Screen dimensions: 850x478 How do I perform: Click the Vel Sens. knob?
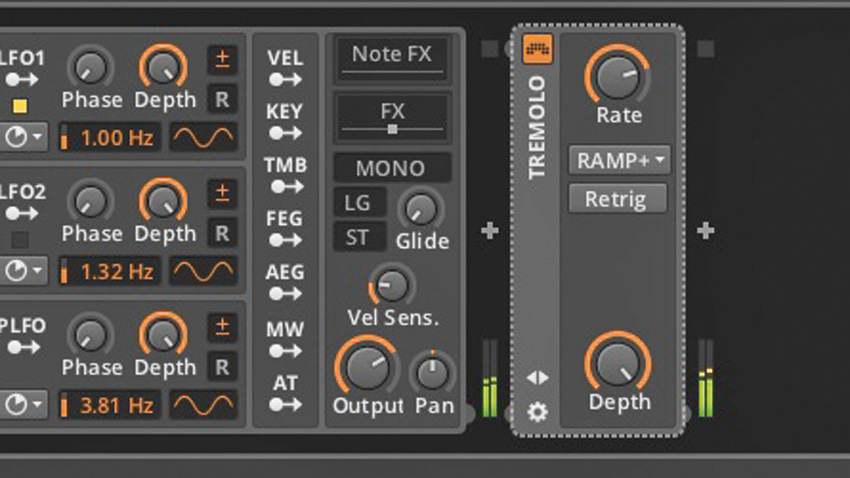click(391, 286)
